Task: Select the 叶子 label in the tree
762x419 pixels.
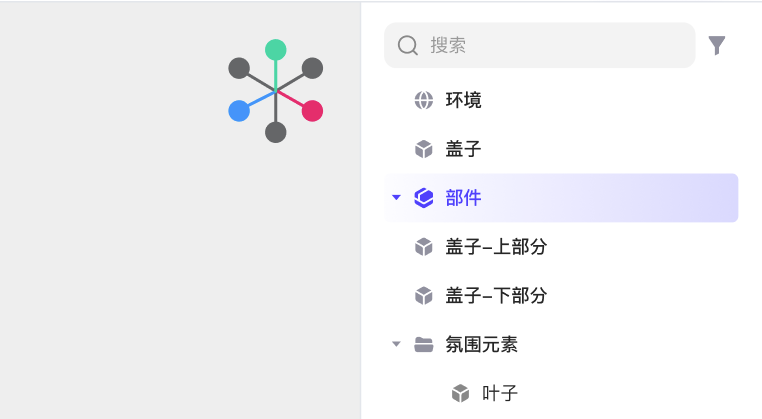Action: pyautogui.click(x=500, y=393)
